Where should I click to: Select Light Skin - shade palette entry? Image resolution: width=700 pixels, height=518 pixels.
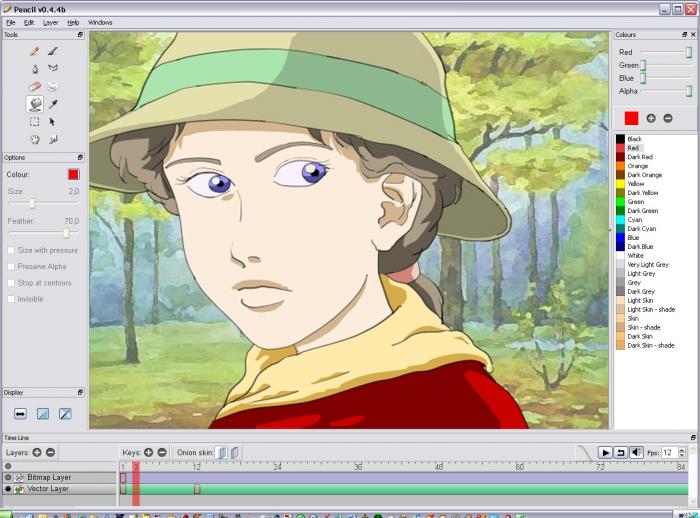point(651,309)
